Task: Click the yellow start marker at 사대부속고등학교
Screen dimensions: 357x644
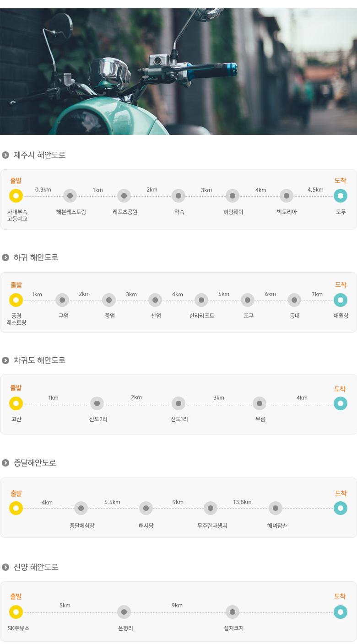Action: click(x=16, y=196)
